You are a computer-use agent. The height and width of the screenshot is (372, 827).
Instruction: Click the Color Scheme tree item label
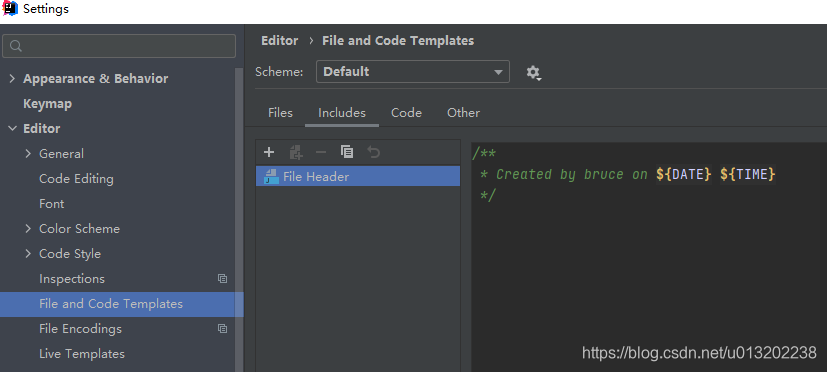(79, 229)
